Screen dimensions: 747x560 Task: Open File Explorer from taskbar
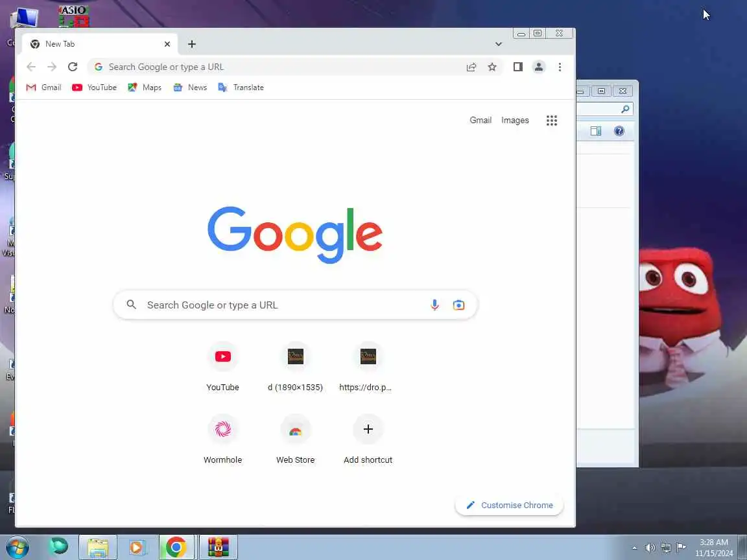tap(98, 547)
